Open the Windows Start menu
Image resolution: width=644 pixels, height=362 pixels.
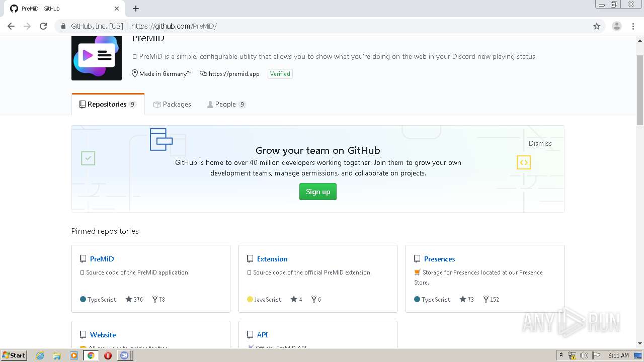point(14,355)
